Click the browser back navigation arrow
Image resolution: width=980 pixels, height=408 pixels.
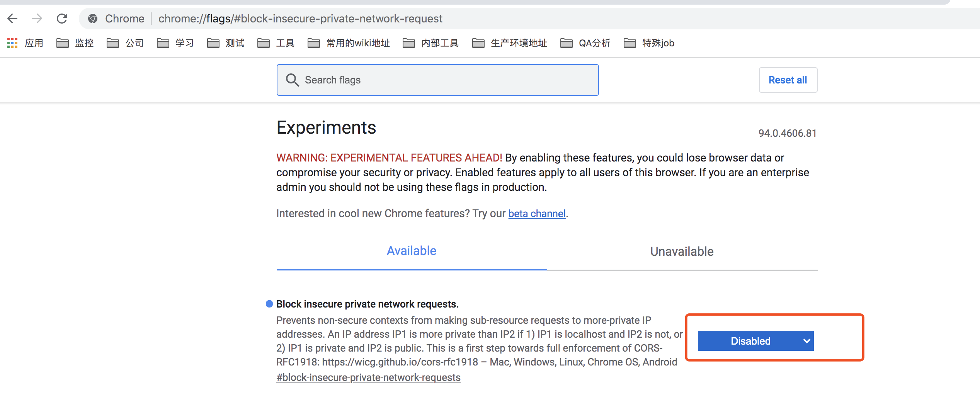point(13,18)
